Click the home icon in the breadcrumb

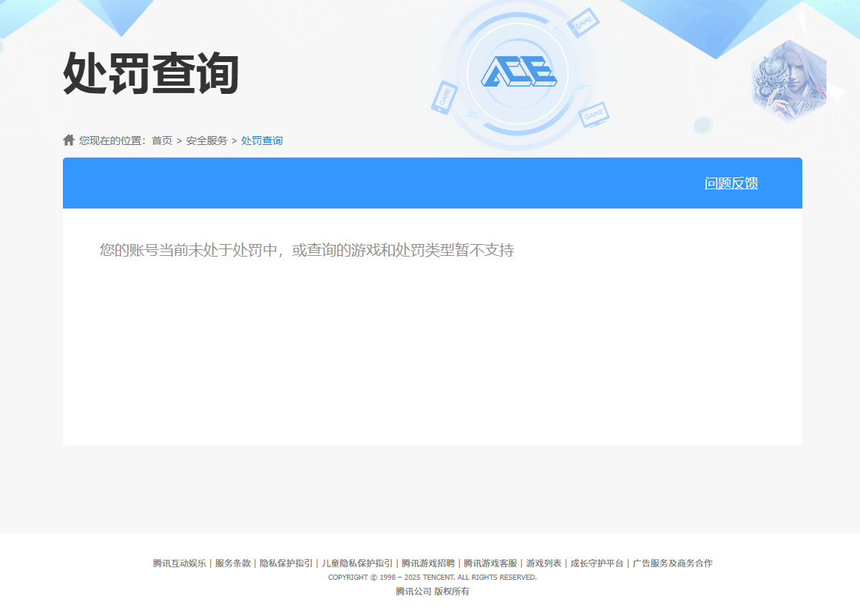67,140
